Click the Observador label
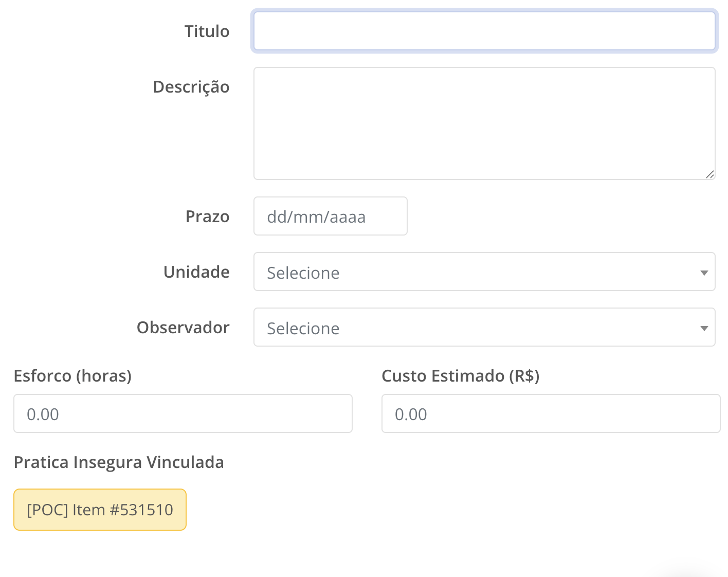The height and width of the screenshot is (577, 728). coord(183,328)
